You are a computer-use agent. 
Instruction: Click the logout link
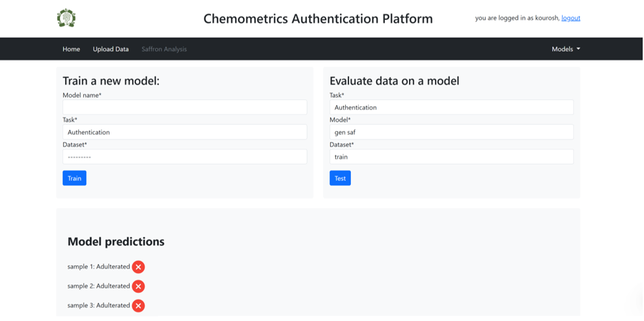coord(570,18)
